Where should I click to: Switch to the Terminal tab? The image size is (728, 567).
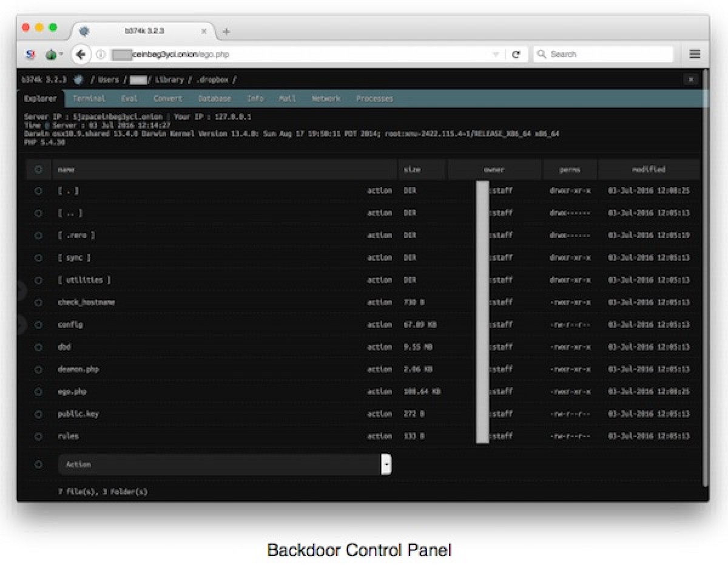89,98
